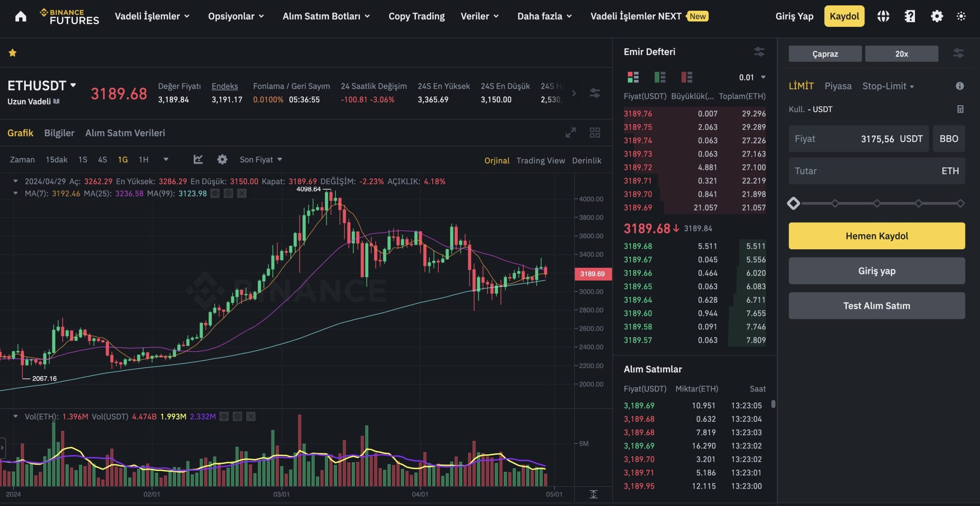Expand the chart to fullscreen
Viewport: 980px width, 506px height.
click(570, 133)
